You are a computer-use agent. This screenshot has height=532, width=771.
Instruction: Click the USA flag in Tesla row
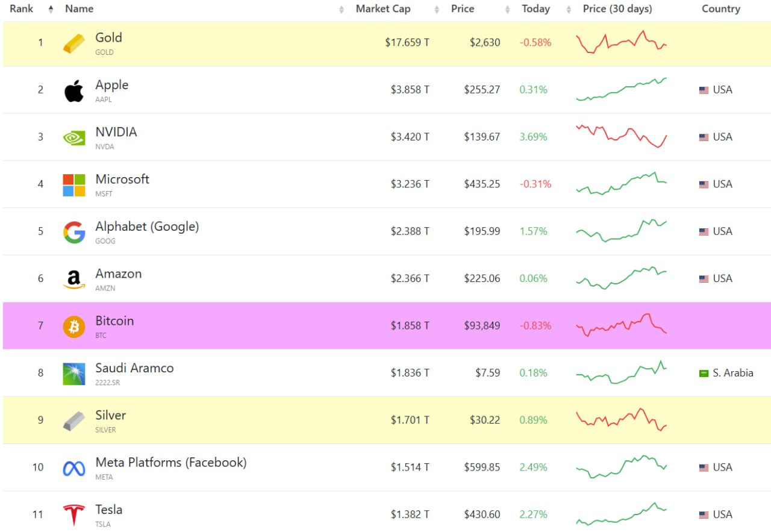click(x=704, y=515)
